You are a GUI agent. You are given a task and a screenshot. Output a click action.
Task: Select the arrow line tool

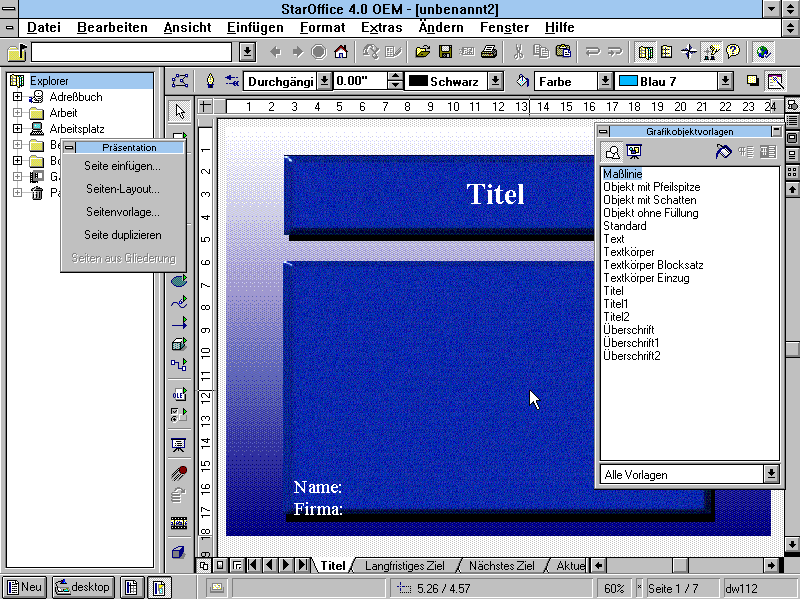179,323
